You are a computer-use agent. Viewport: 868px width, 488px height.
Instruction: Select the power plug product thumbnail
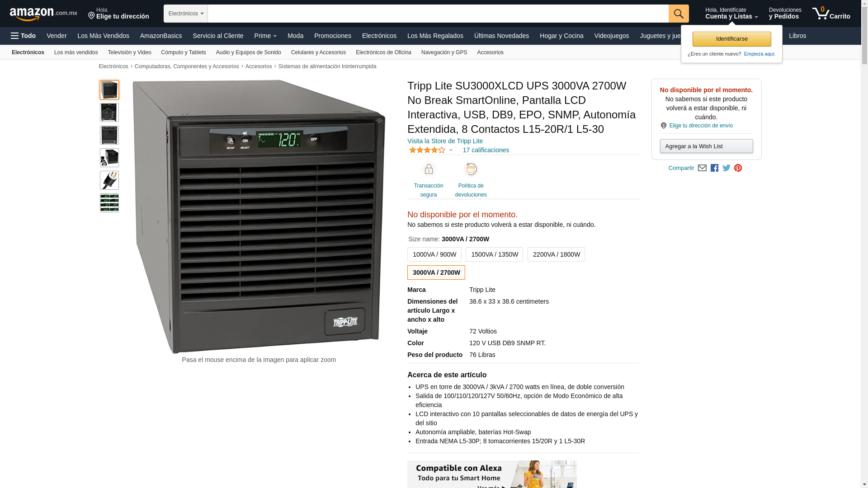pyautogui.click(x=109, y=180)
